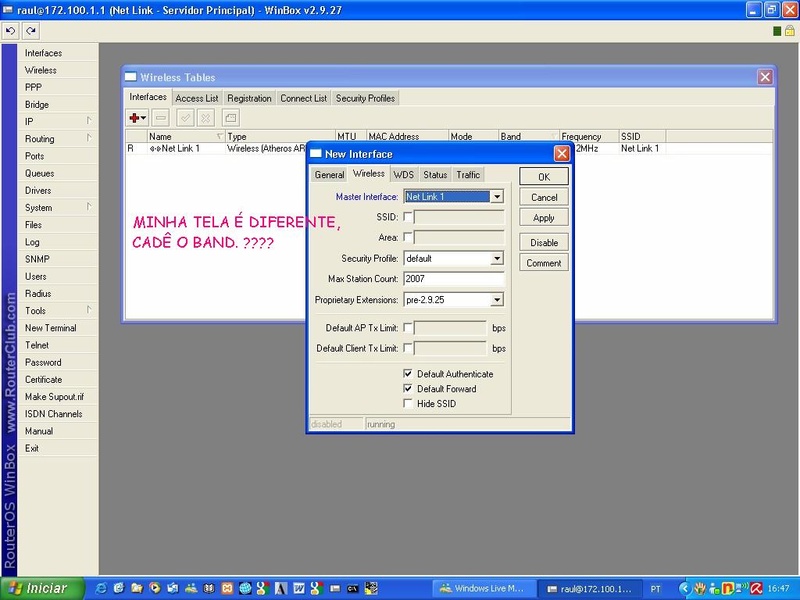
Task: Switch to the Status tab
Action: 435,175
